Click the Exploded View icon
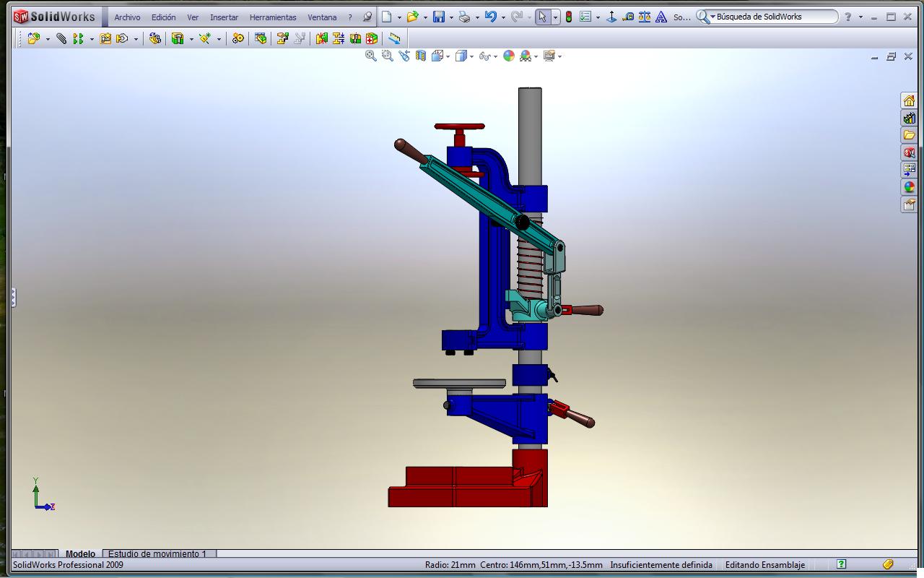924x578 pixels. (283, 39)
